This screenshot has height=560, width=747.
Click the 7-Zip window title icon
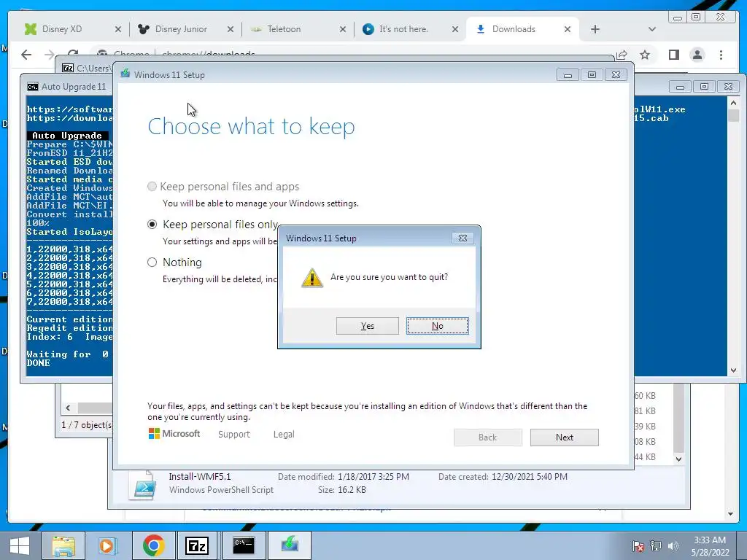coord(68,68)
